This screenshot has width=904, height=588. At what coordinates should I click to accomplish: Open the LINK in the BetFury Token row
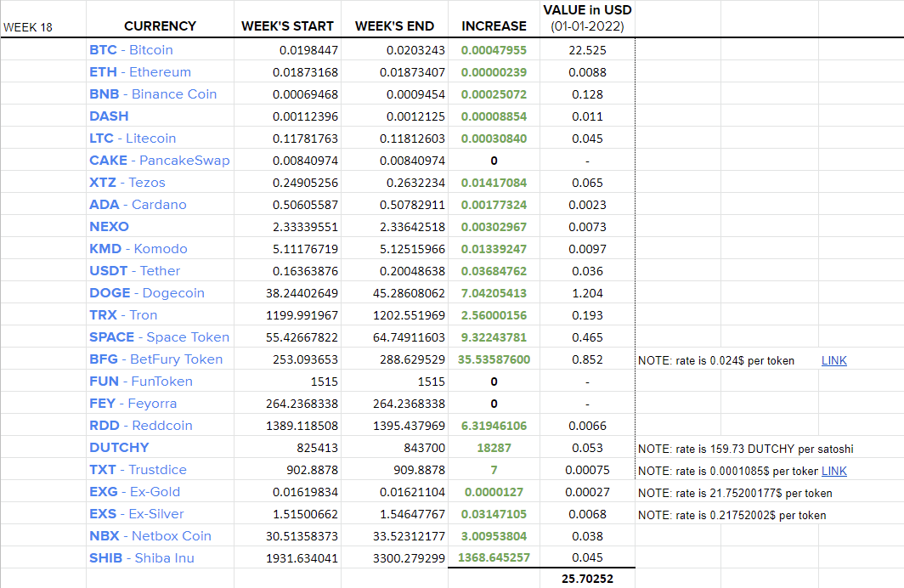(833, 360)
